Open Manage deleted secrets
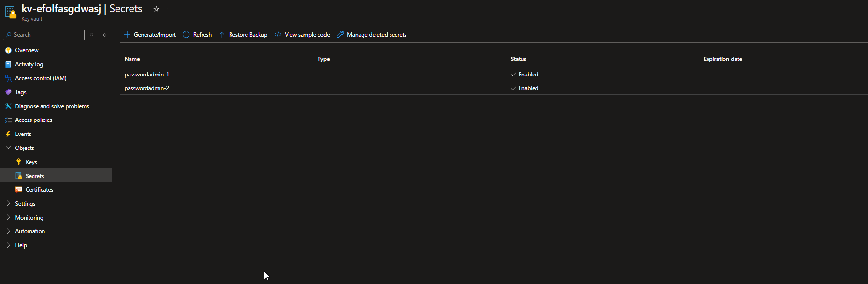 pos(372,35)
